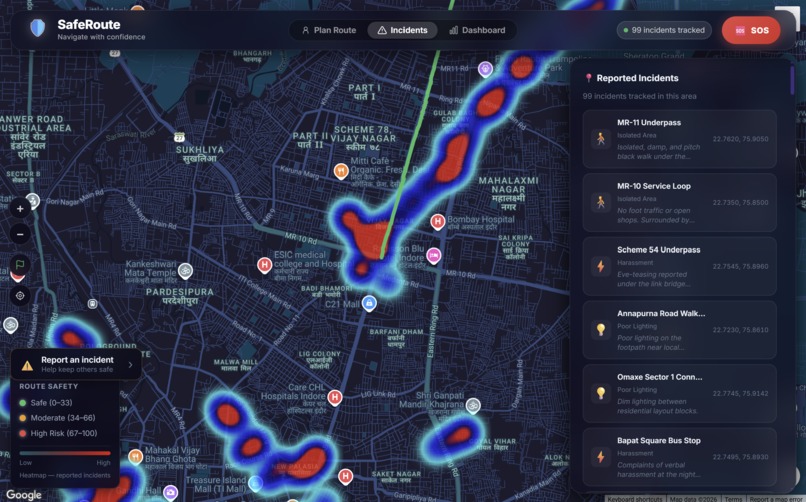Click the locate-me crosshair control
The height and width of the screenshot is (502, 806).
[20, 295]
